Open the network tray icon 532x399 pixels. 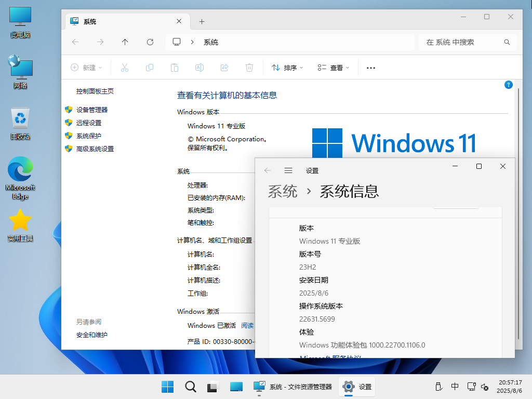(471, 387)
